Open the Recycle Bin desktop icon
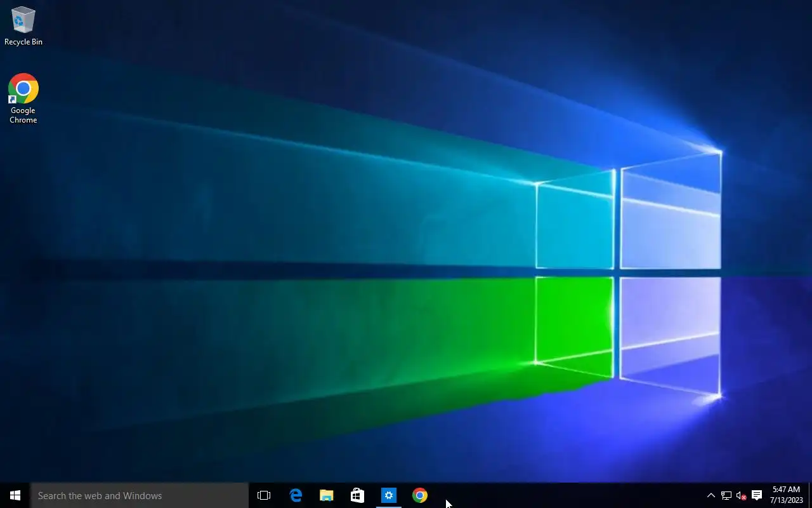 tap(23, 26)
